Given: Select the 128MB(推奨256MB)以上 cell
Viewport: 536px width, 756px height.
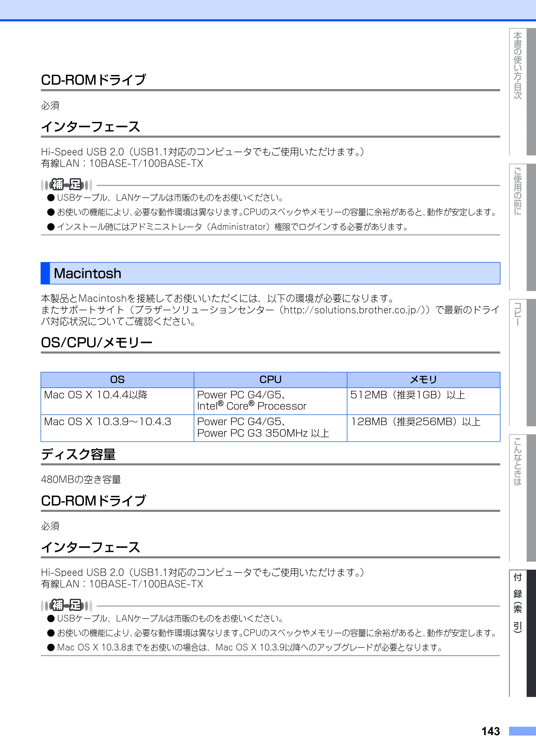Looking at the screenshot, I should (423, 428).
